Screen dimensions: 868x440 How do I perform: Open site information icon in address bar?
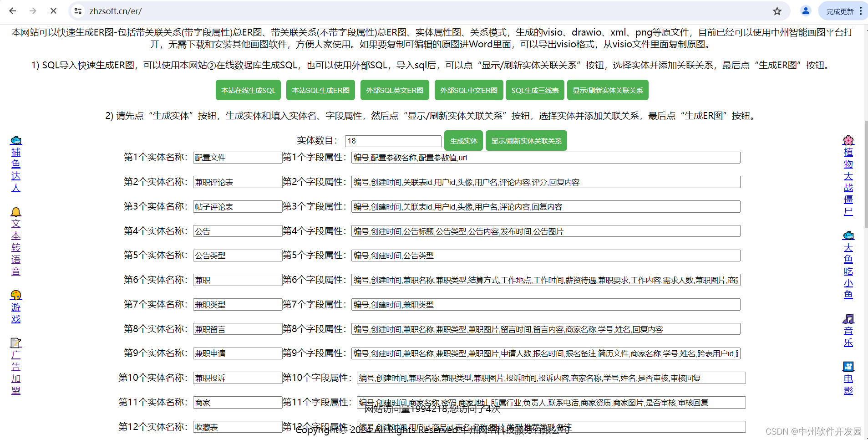tap(78, 11)
